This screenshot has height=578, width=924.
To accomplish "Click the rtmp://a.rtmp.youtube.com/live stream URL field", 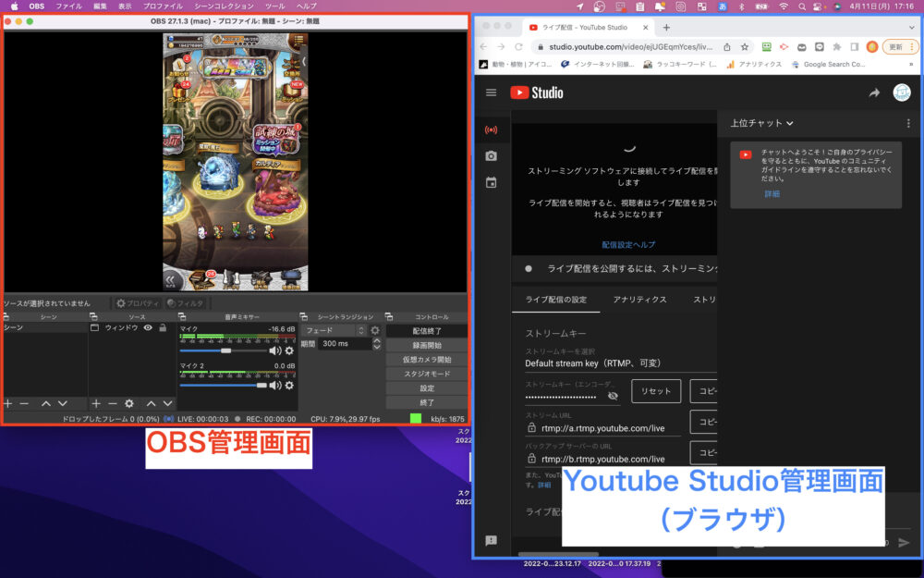I will (602, 428).
